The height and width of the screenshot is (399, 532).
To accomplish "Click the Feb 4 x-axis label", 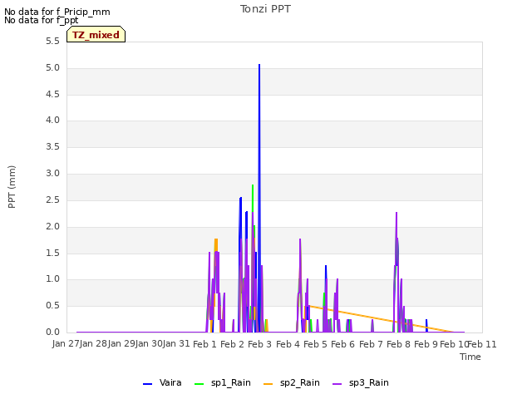I will [288, 344].
